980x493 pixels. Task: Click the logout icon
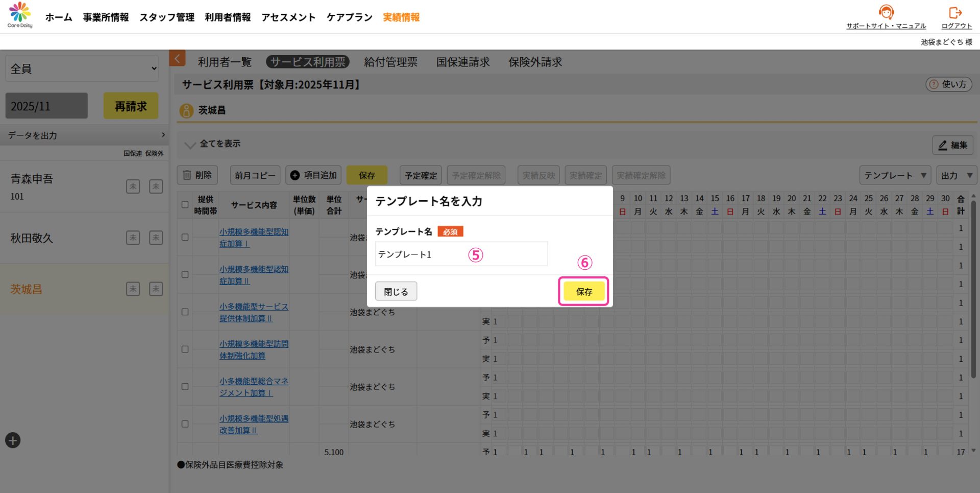[x=955, y=12]
